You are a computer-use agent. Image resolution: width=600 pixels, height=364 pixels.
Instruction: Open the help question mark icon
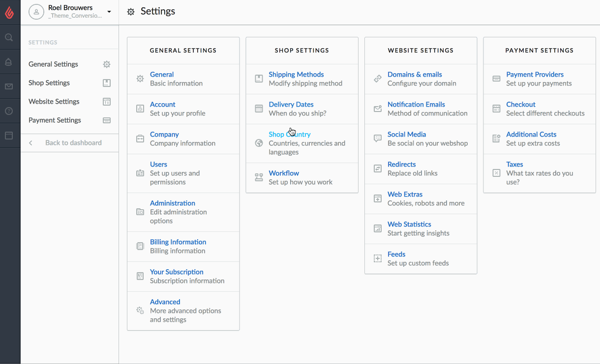(9, 111)
